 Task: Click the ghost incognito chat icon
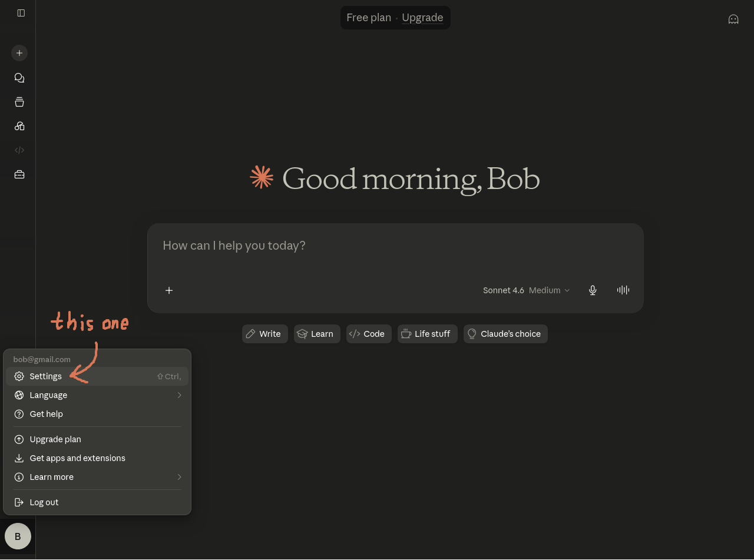coord(733,19)
